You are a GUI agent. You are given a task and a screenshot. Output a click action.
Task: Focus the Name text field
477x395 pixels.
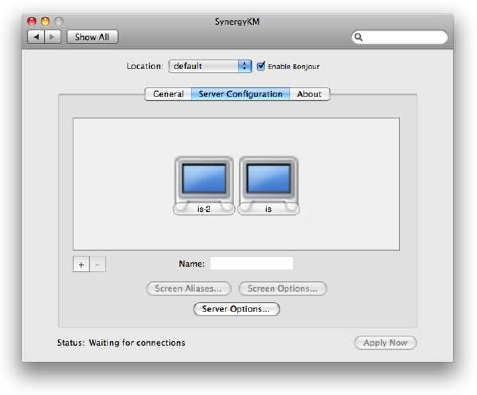coord(252,263)
